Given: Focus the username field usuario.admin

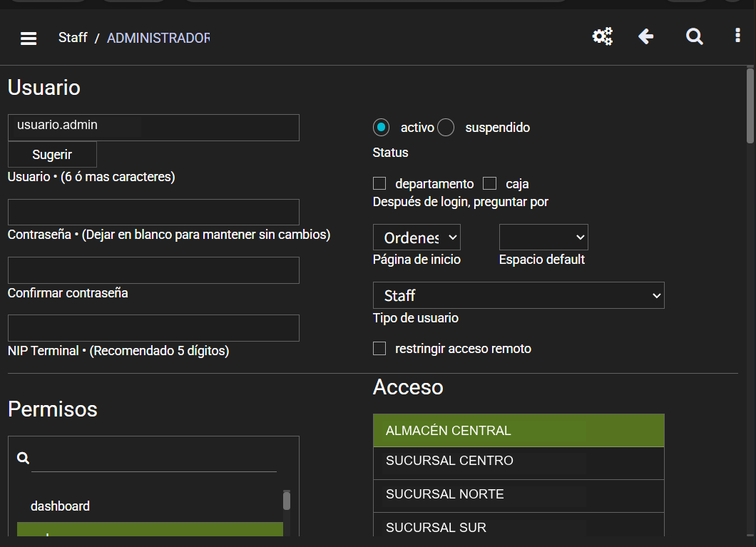Looking at the screenshot, I should click(153, 128).
